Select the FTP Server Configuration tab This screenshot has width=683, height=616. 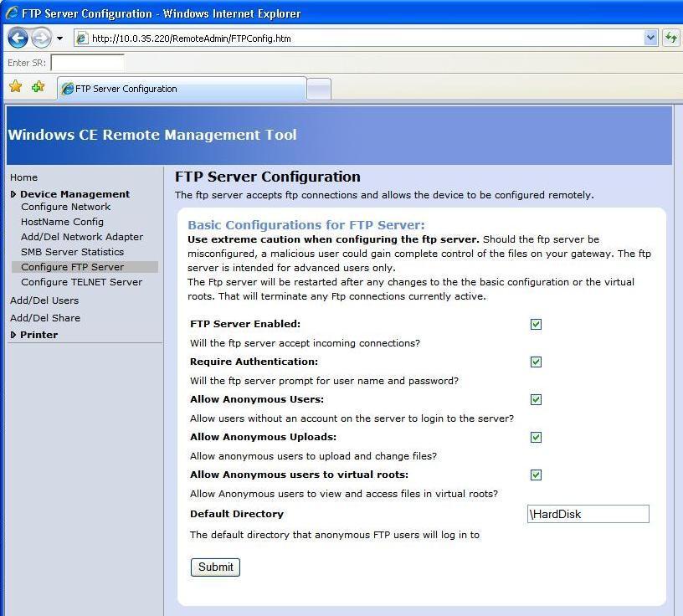click(x=181, y=89)
